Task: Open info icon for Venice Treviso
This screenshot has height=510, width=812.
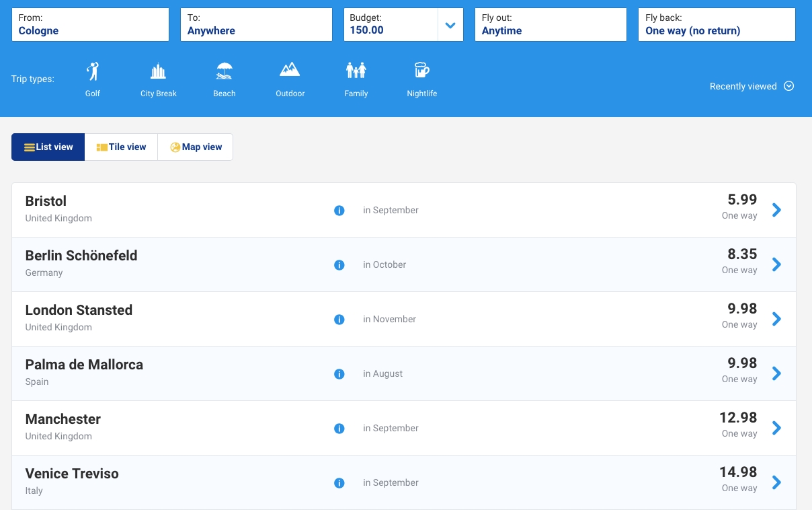Action: pyautogui.click(x=339, y=483)
